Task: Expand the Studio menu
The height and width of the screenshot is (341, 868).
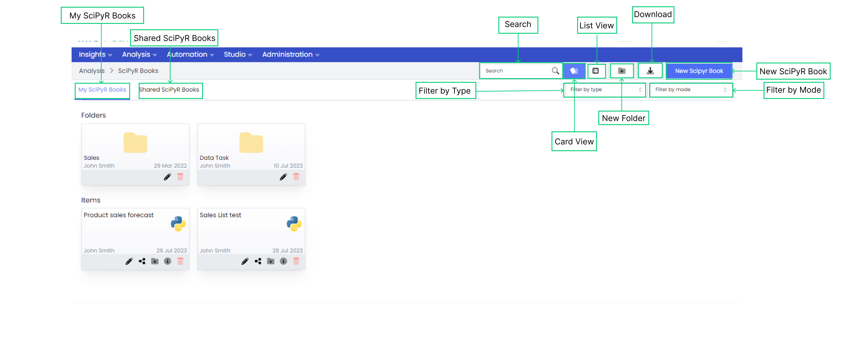Action: point(238,55)
